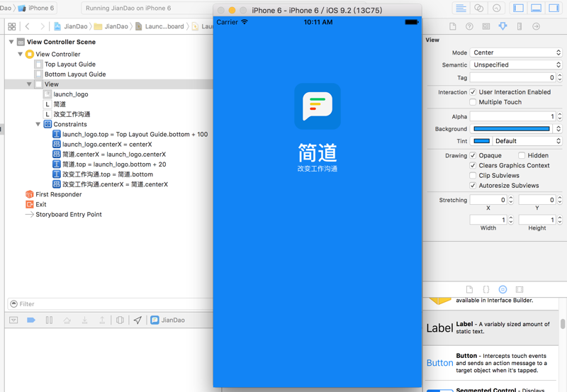The image size is (567, 392).
Task: Open the Quick Help inspector
Action: point(469,26)
